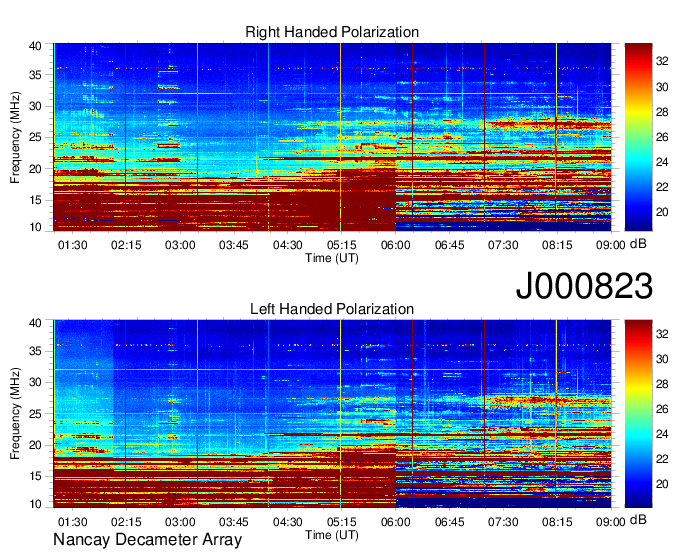The image size is (680, 552).
Task: Click the 01:30 tick label on the top plot
Action: tap(72, 245)
